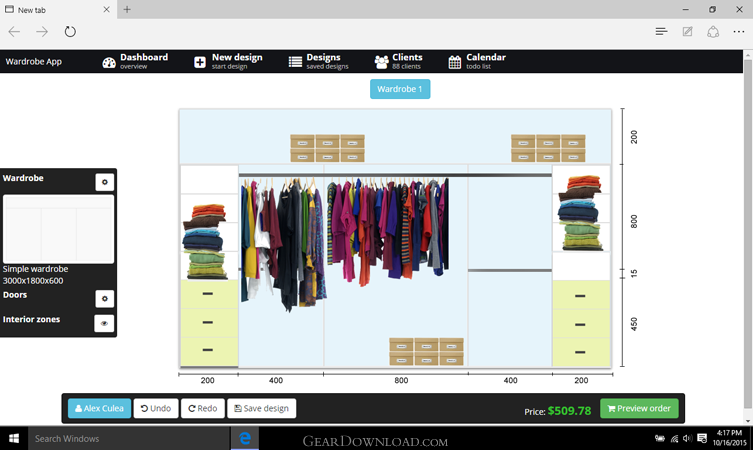Redo the last undone change

(203, 408)
